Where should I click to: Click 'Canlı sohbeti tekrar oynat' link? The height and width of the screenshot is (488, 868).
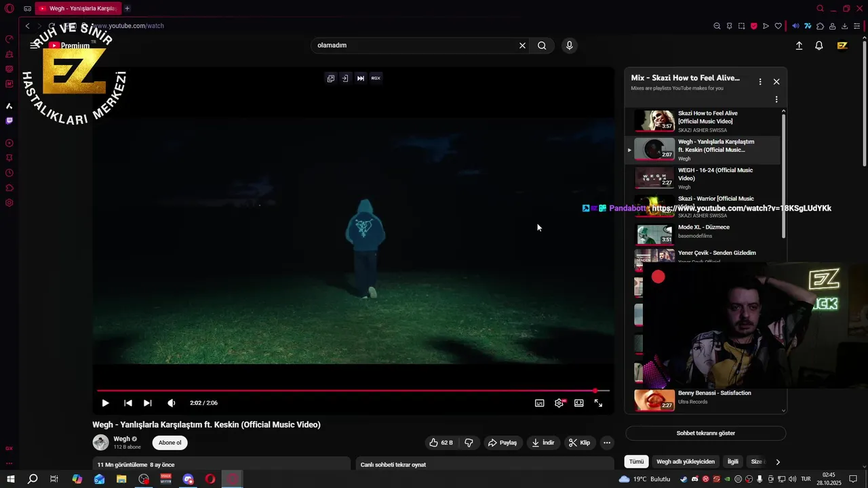tap(393, 465)
